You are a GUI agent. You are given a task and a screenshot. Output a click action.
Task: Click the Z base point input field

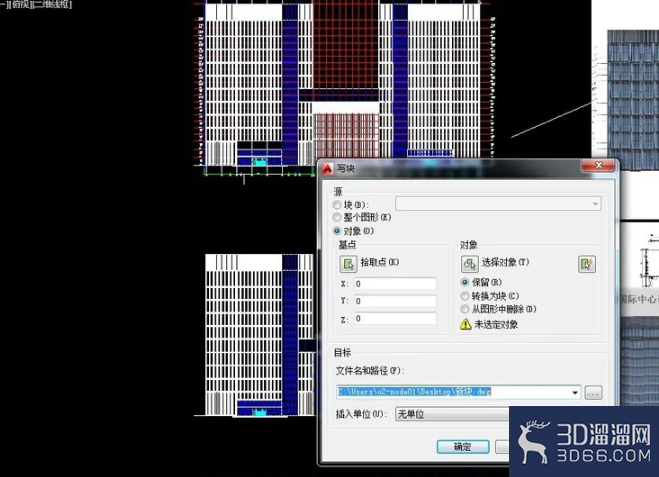[395, 319]
